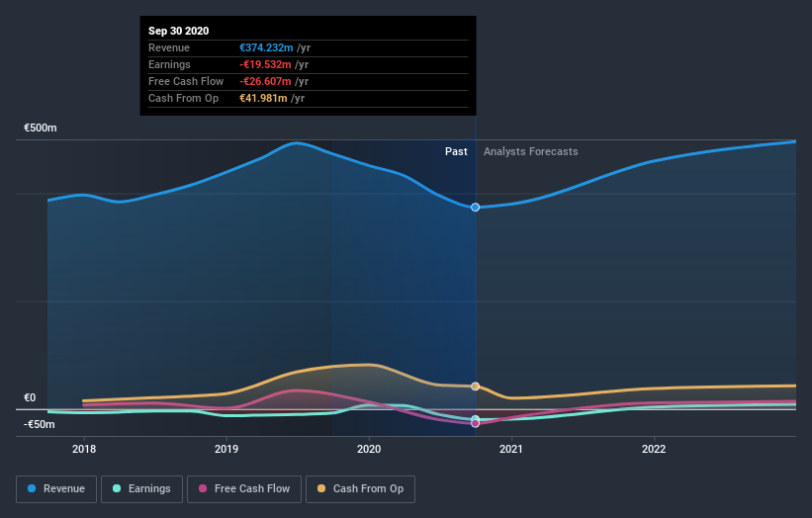
Task: Click the pink dot in Free Cash Flow legend
Action: click(x=203, y=488)
